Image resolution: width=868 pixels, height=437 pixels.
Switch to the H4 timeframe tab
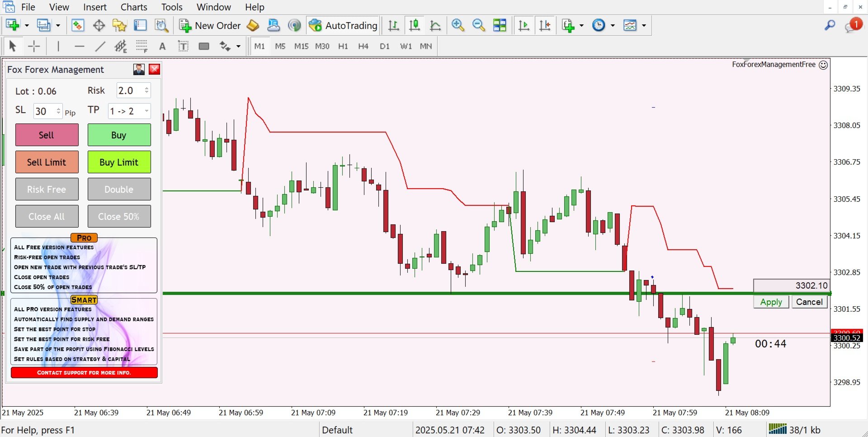363,46
